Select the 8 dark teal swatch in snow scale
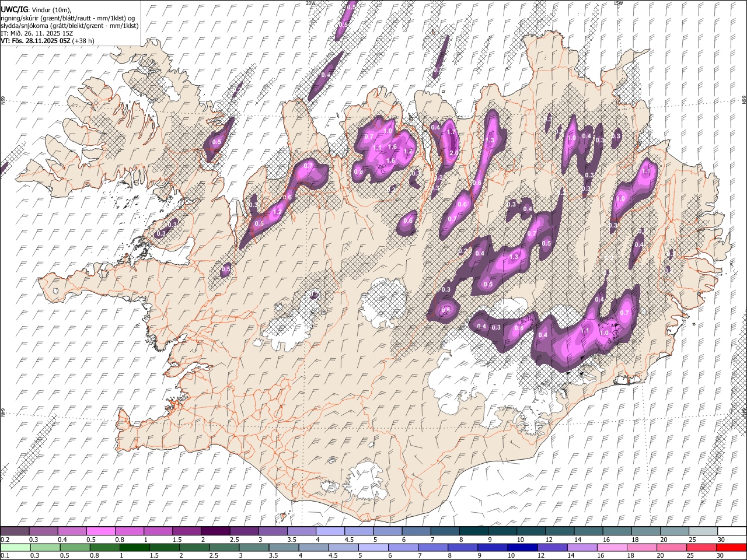This screenshot has height=560, width=747. point(474,531)
